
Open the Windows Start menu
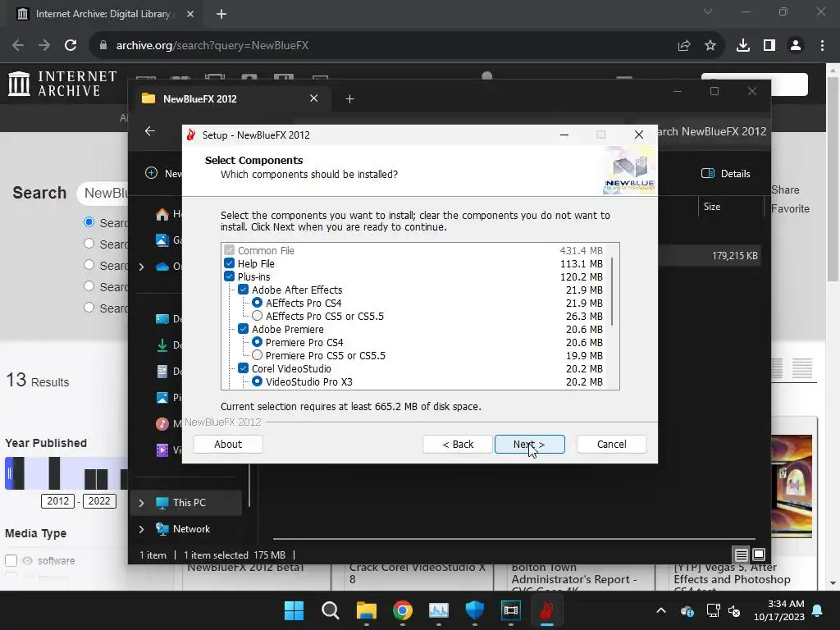[x=294, y=610]
